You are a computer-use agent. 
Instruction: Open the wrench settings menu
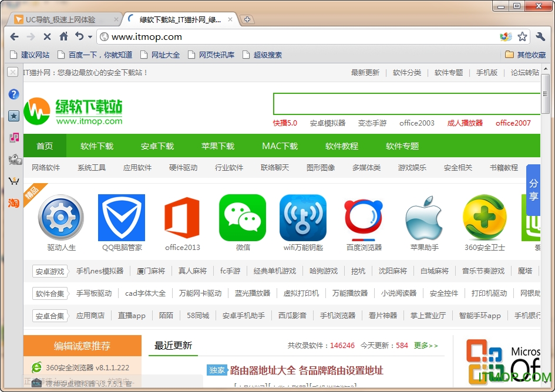point(541,36)
